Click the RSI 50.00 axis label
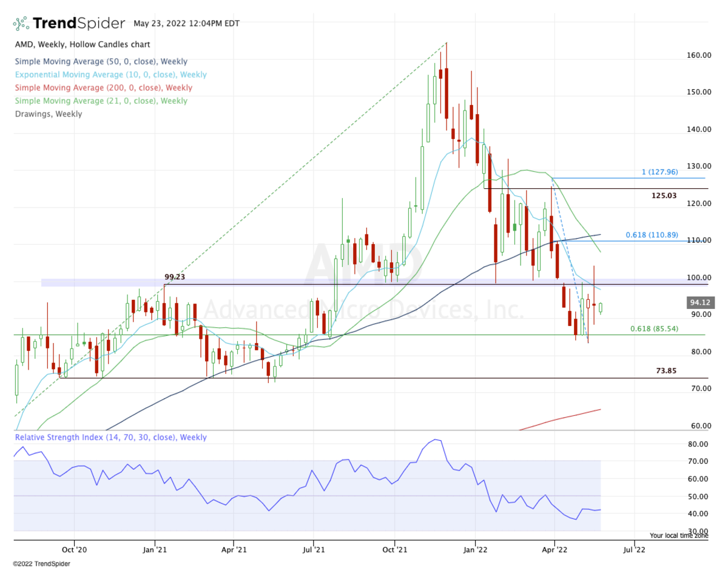Image resolution: width=728 pixels, height=570 pixels. click(699, 497)
